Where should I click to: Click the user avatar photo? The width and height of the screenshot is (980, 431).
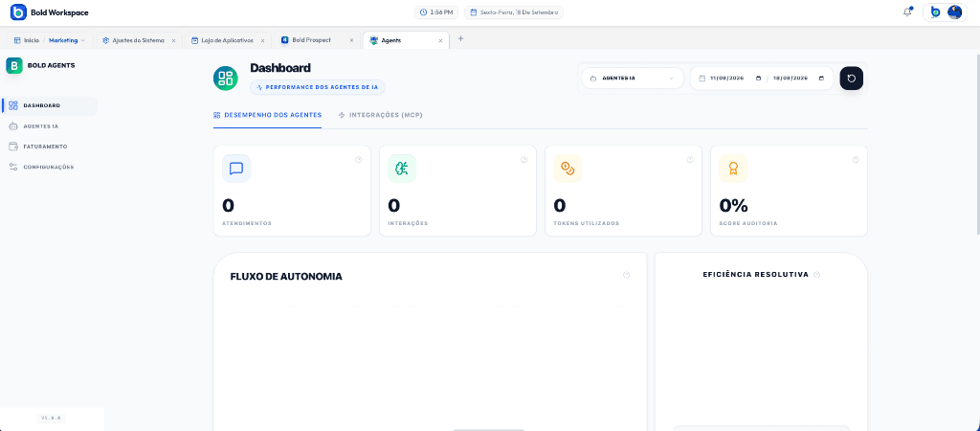954,11
